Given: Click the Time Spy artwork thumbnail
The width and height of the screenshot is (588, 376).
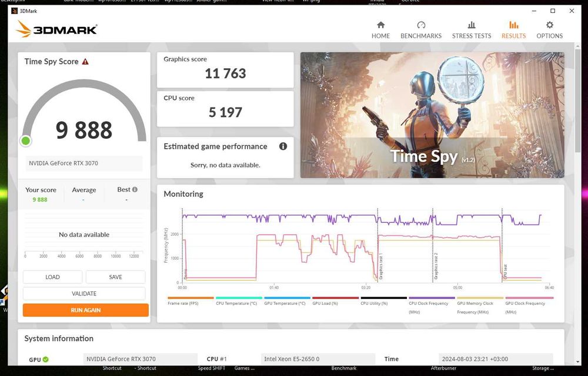Looking at the screenshot, I should coord(432,115).
